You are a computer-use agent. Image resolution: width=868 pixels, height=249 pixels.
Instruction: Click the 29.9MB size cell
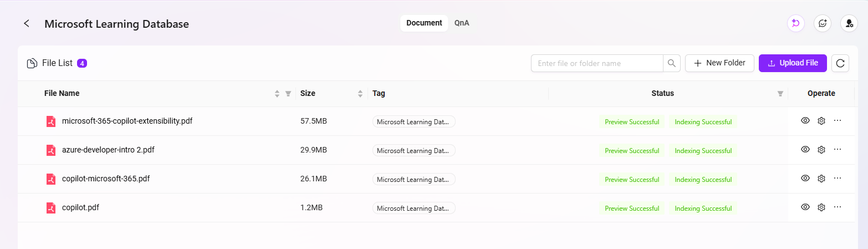coord(314,150)
